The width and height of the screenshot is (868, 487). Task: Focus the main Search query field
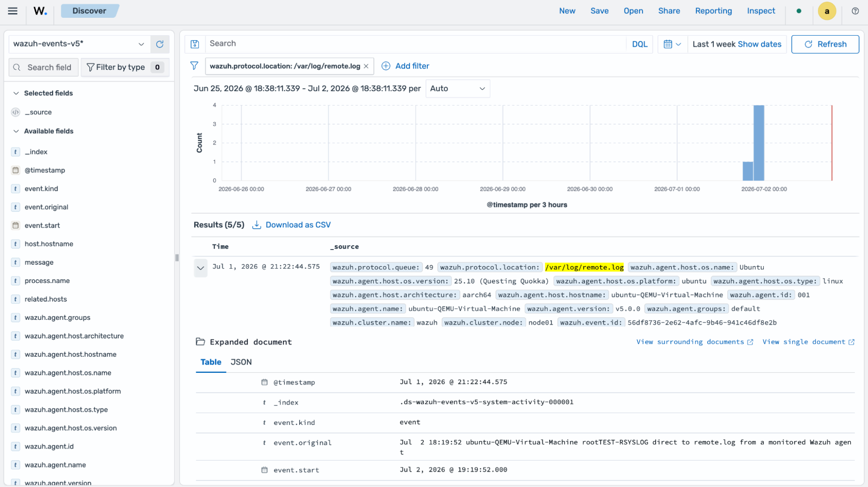pos(415,44)
